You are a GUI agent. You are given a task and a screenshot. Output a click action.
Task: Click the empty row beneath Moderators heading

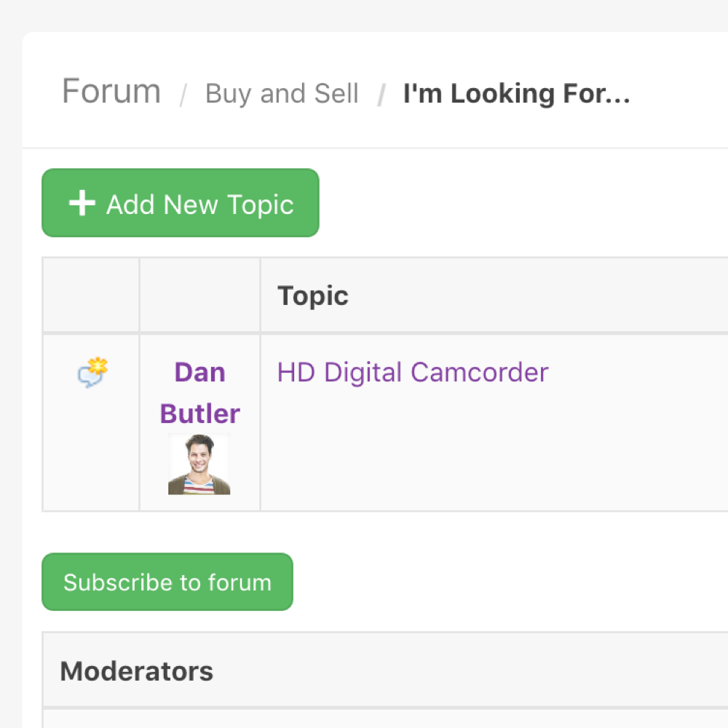tap(364, 718)
